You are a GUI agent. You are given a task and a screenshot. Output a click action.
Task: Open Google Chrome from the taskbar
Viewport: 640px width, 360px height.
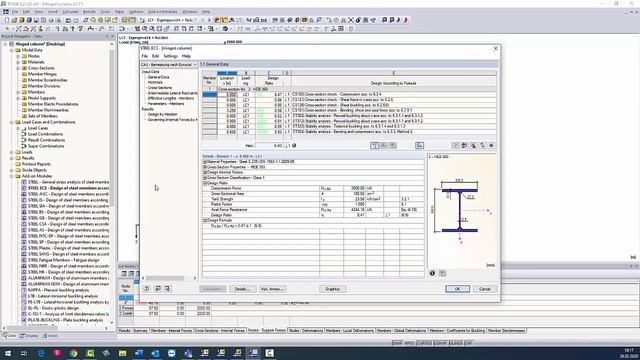(73, 353)
